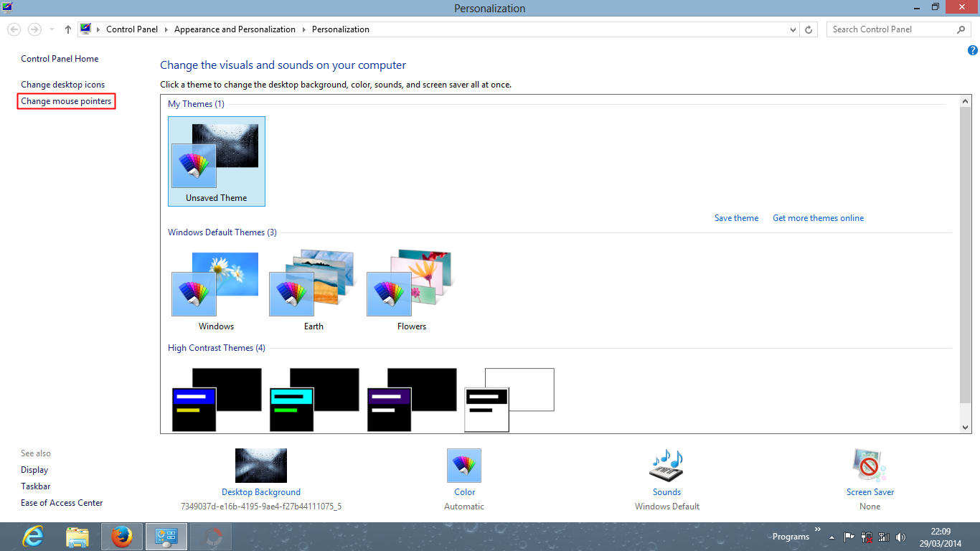This screenshot has height=551, width=980.
Task: Apply the Windows default theme
Action: click(216, 291)
